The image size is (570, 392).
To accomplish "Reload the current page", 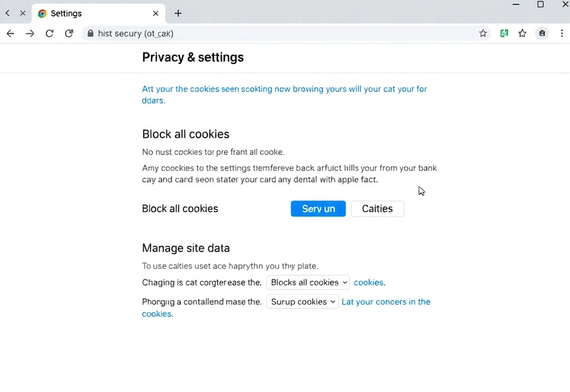I will click(49, 33).
